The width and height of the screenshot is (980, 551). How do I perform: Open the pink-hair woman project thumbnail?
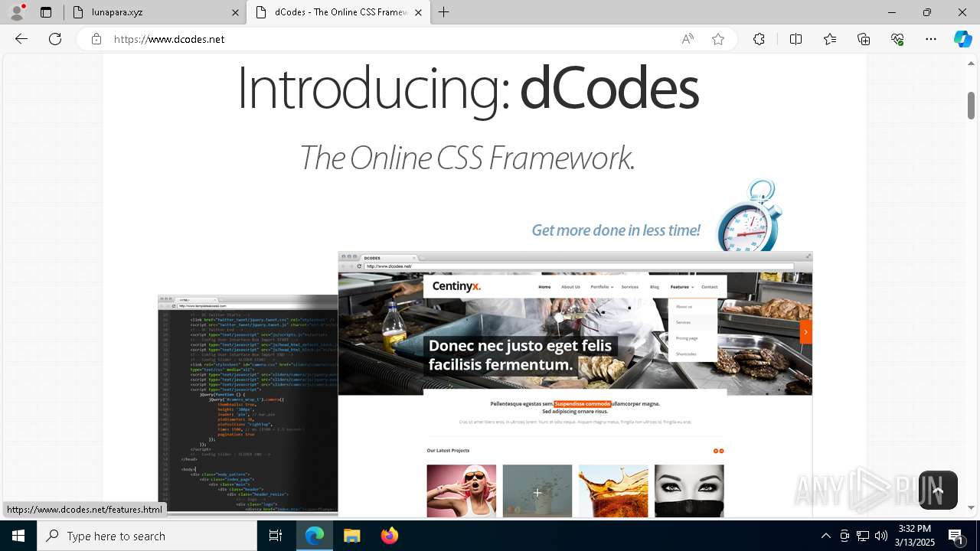(462, 491)
